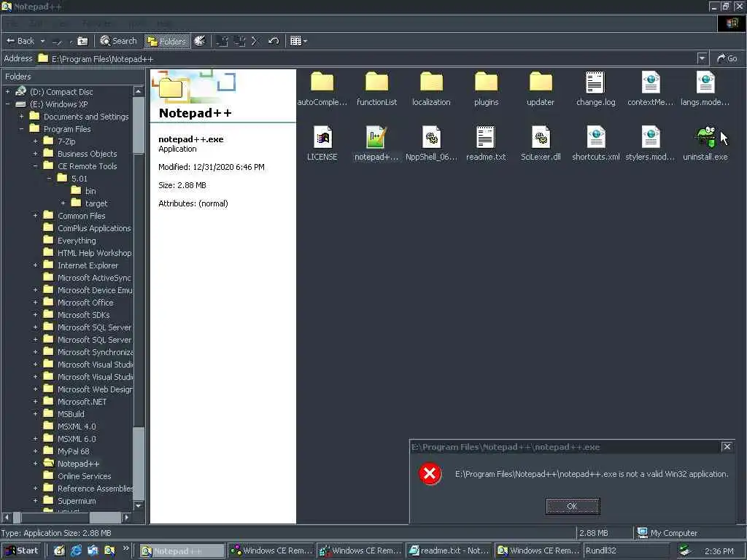
Task: Collapse the CE Remote Tools node
Action: pos(35,166)
